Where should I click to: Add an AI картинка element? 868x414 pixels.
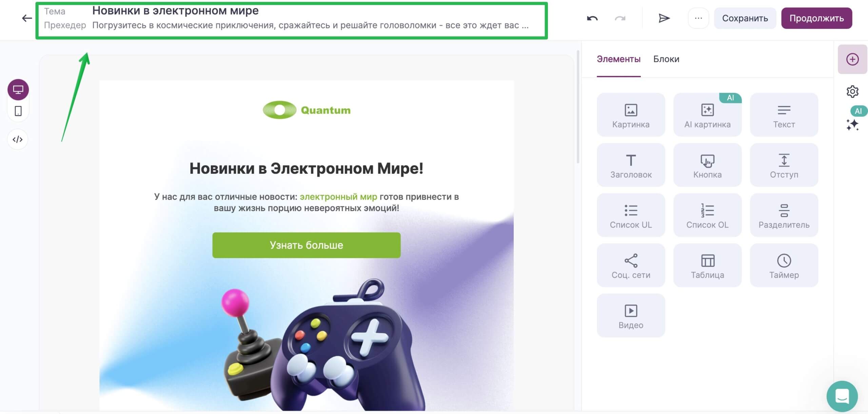[x=708, y=115]
